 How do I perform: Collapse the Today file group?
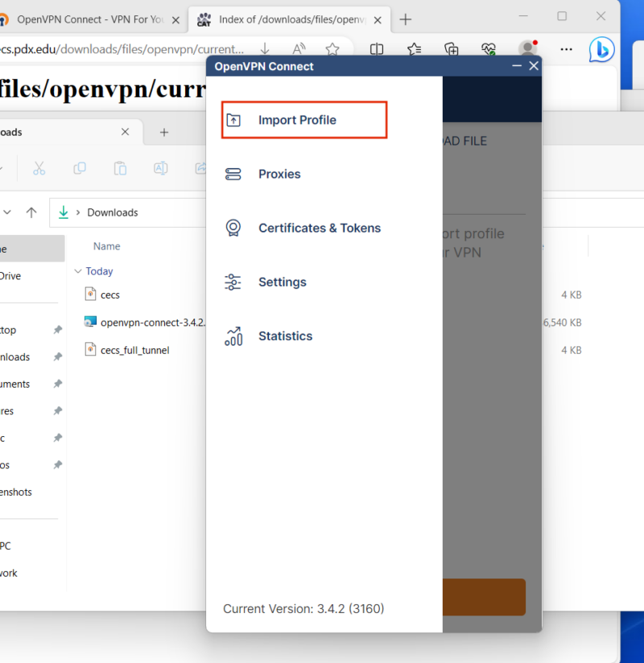click(x=77, y=271)
